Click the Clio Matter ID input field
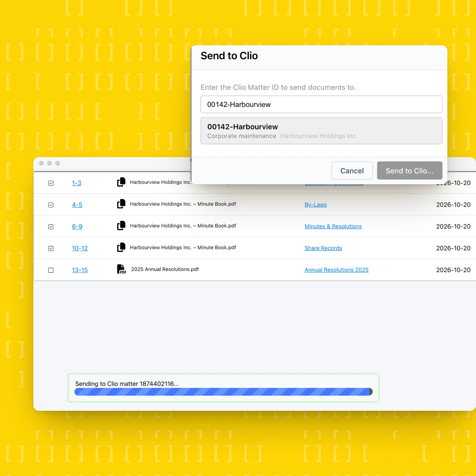The width and height of the screenshot is (476, 476). pos(321,104)
